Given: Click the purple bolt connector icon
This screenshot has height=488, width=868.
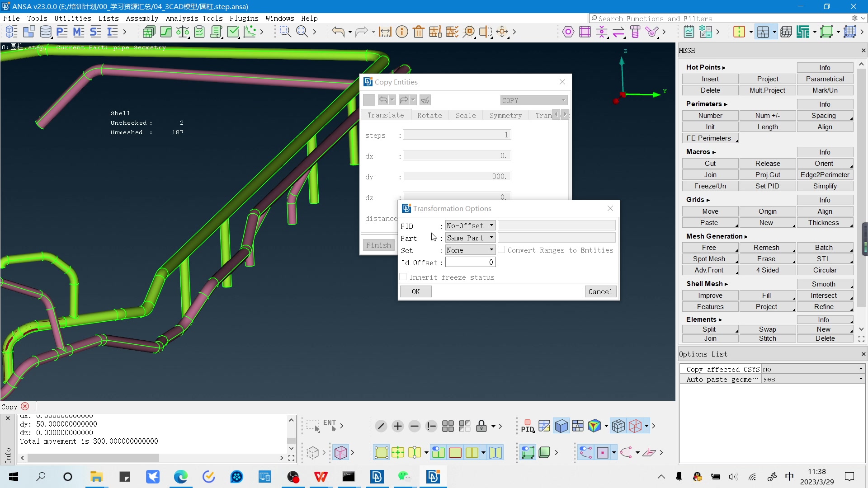Looking at the screenshot, I should [635, 32].
